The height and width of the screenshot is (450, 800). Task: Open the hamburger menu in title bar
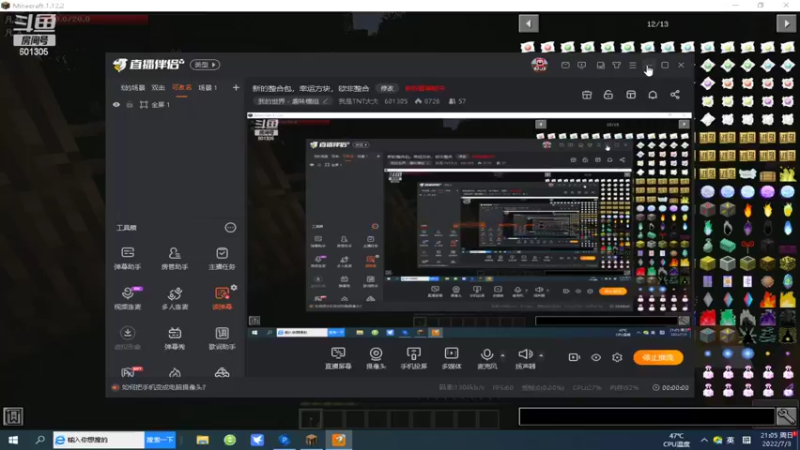tap(633, 65)
